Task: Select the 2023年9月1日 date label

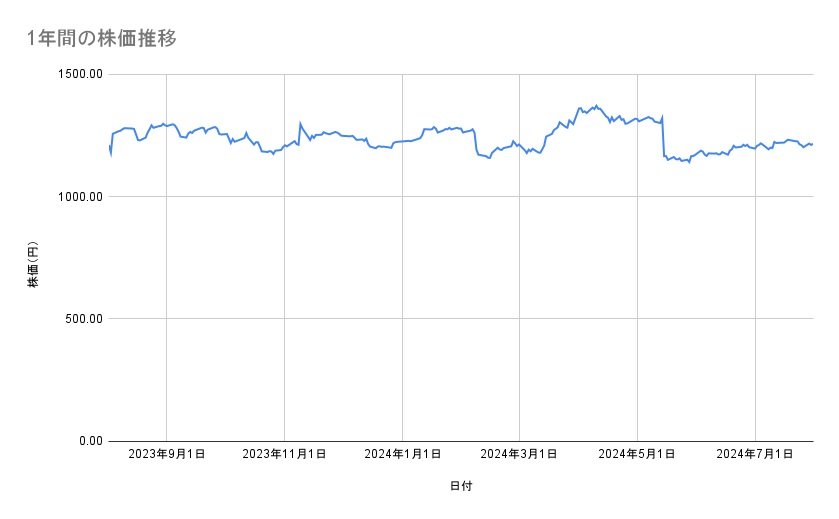Action: tap(166, 455)
